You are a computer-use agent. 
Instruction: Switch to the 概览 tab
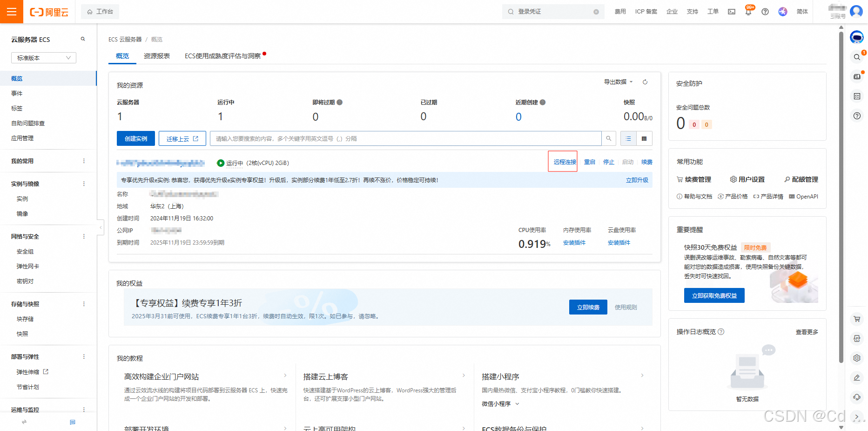tap(122, 56)
